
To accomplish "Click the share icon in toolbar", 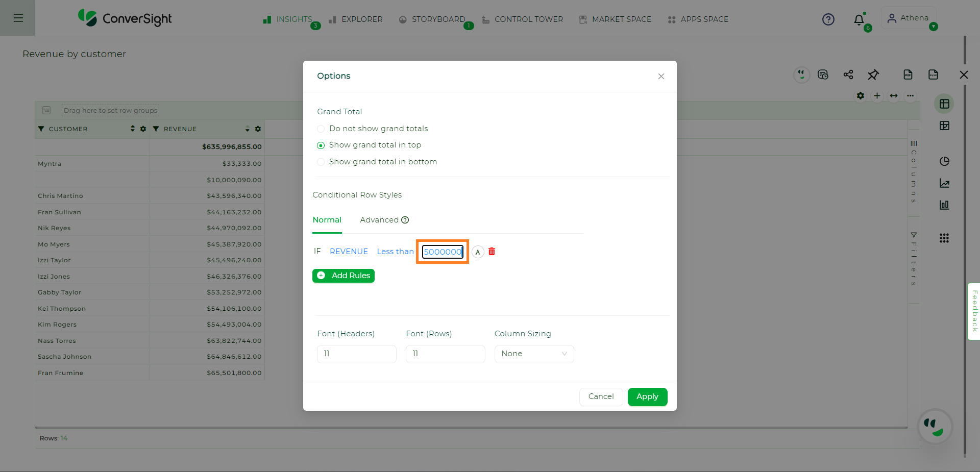I will point(848,75).
